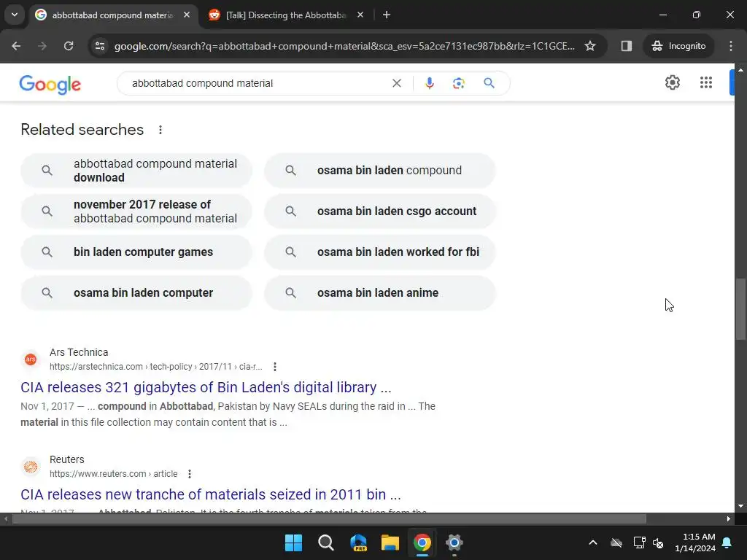
Task: Launch the taskbar app with PRE badge
Action: tap(358, 542)
